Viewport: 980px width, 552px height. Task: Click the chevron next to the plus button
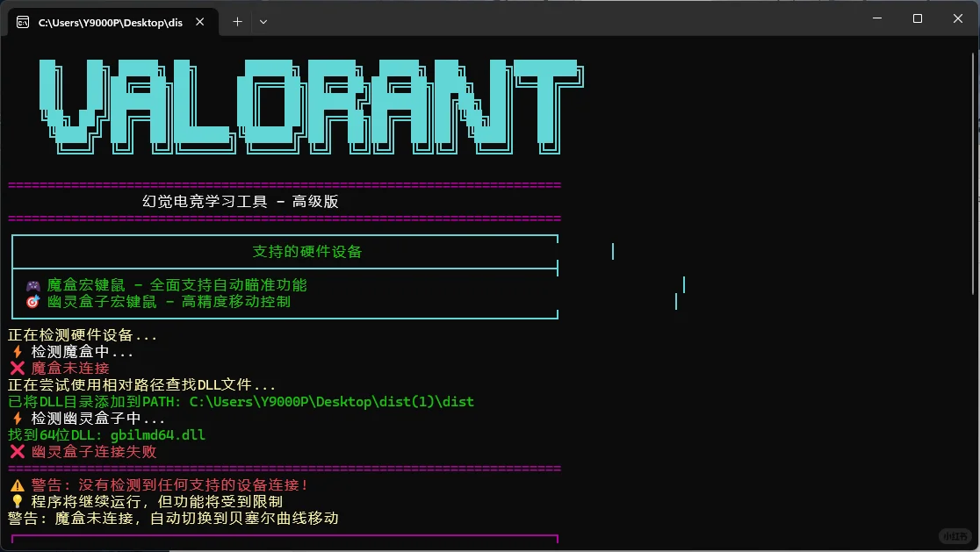point(263,20)
